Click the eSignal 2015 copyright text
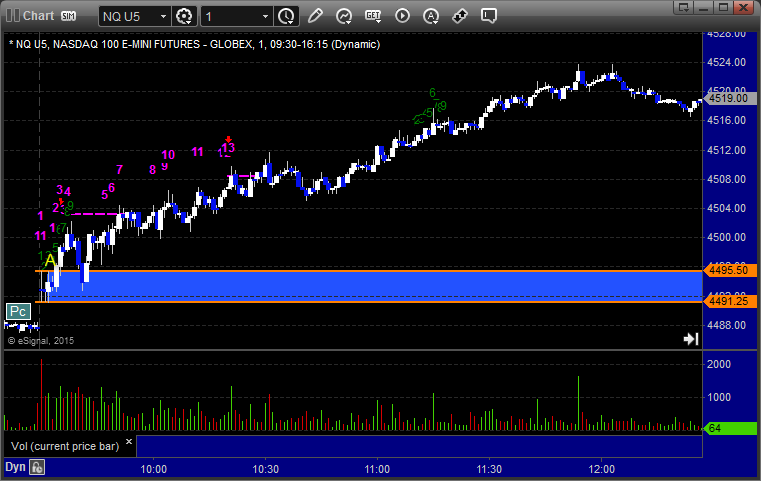Viewport: 761px width, 481px height. (x=41, y=341)
